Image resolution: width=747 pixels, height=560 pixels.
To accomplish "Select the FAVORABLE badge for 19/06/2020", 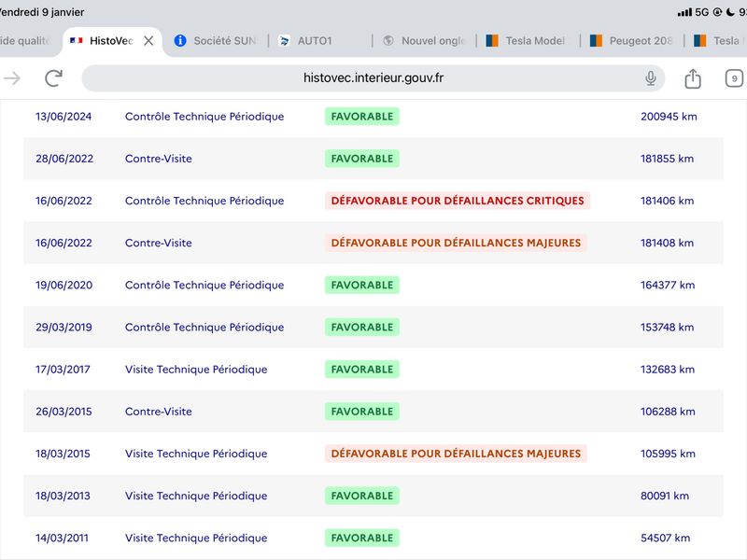I will tap(362, 285).
